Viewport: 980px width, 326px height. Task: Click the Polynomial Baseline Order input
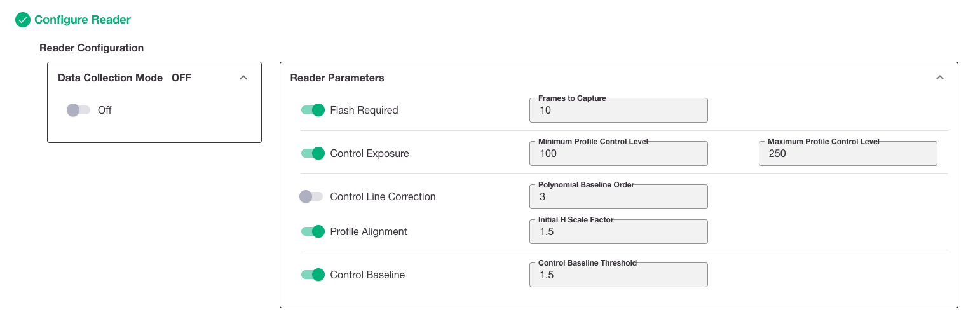(x=618, y=196)
